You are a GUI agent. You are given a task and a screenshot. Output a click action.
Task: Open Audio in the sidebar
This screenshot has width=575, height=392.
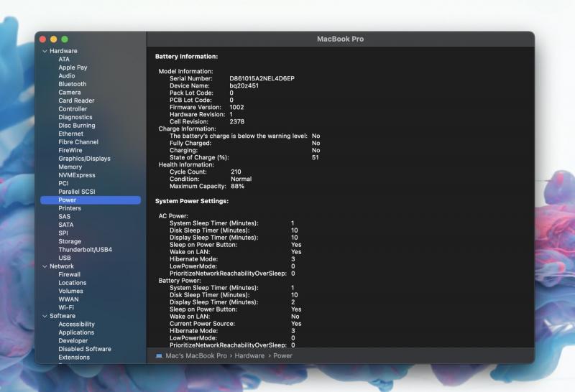(66, 76)
